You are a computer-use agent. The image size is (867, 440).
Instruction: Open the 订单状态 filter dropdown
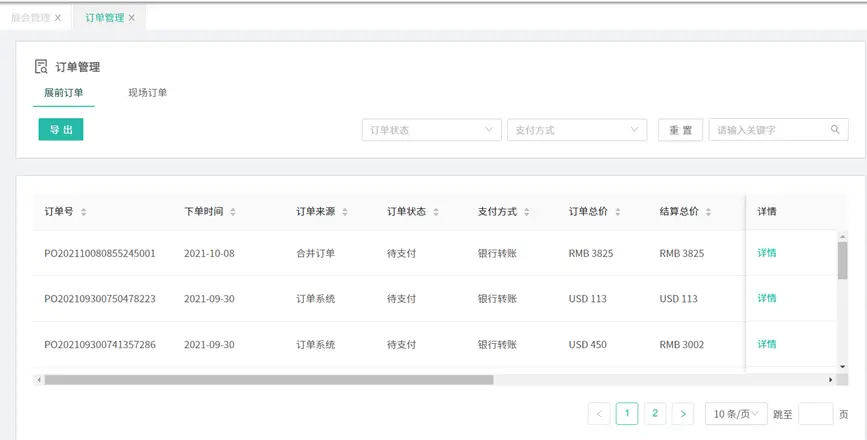[x=431, y=130]
